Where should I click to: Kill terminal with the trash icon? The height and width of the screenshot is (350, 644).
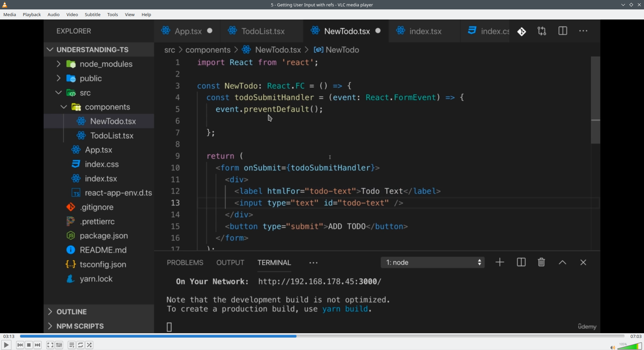tap(541, 262)
